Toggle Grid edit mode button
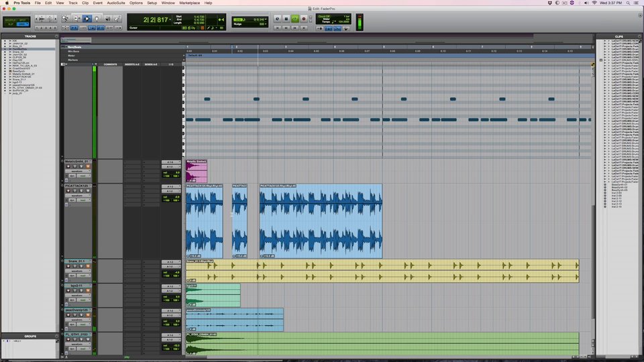 coord(21,24)
